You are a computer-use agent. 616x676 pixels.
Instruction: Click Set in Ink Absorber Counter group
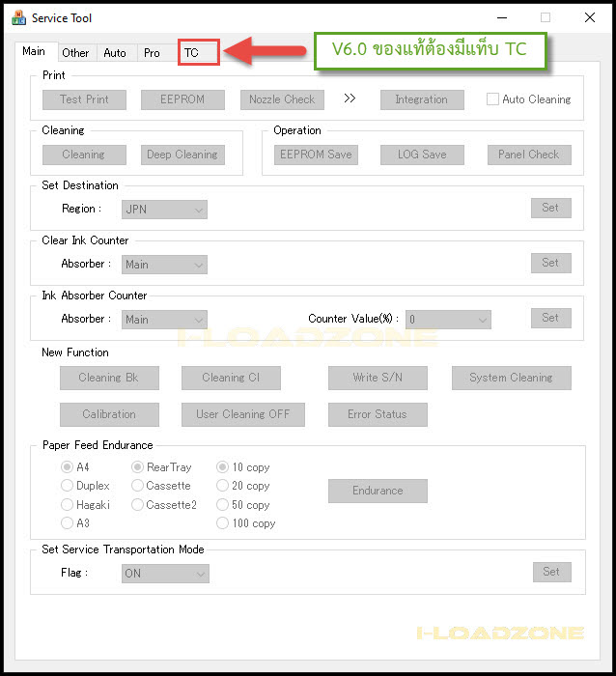[x=551, y=318]
